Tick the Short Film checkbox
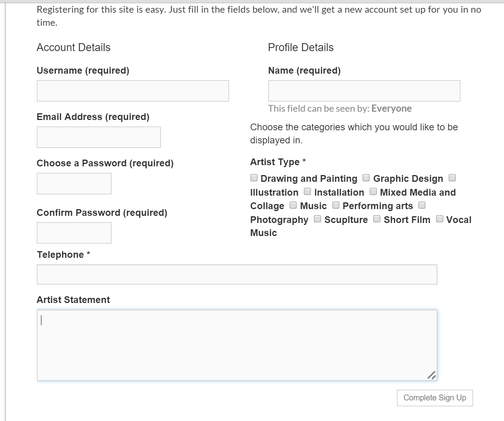504x421 pixels. point(377,219)
